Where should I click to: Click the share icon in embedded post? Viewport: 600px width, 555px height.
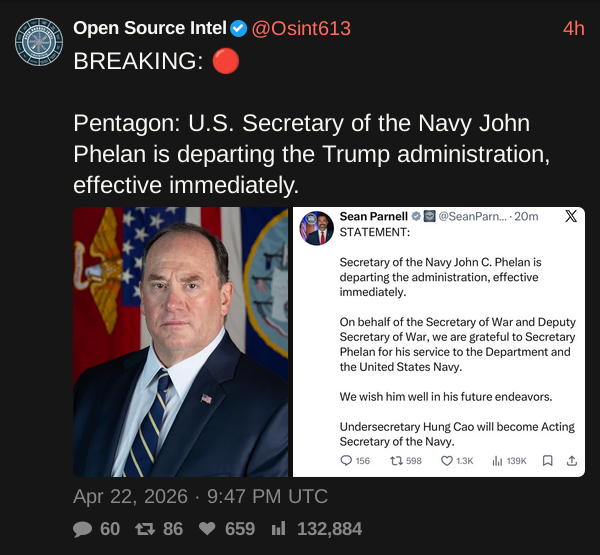pyautogui.click(x=571, y=461)
